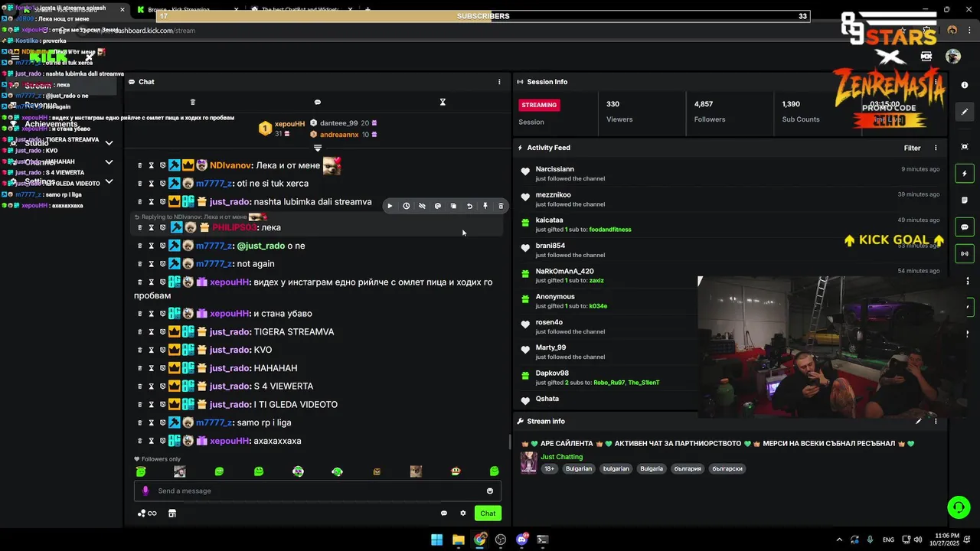
Task: Toggle the lightning bolt panel in right sidebar
Action: 965,174
